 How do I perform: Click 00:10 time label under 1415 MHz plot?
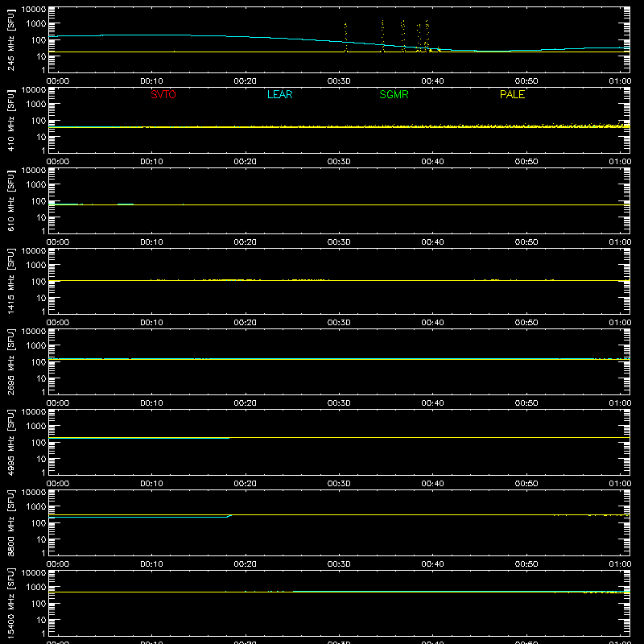(151, 323)
